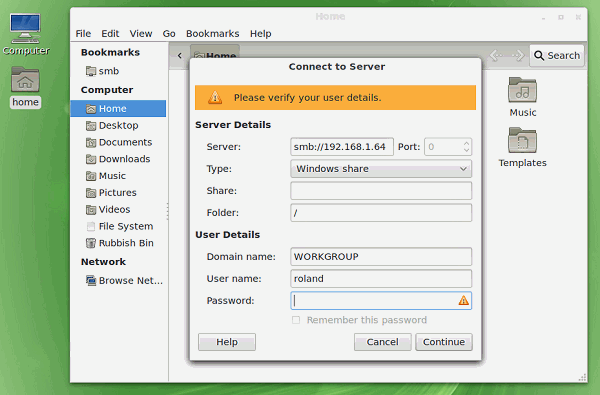Click the Port number field

click(443, 147)
